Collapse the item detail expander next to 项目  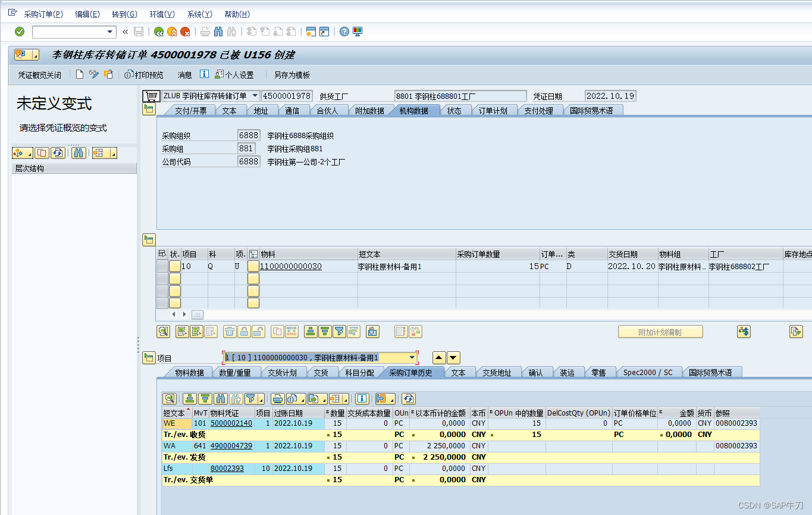(x=149, y=358)
